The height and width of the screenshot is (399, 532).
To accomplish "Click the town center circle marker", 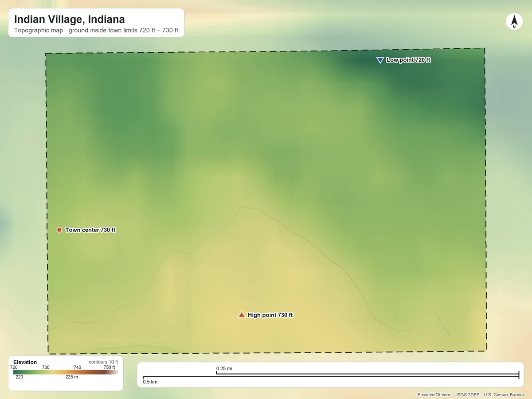I will [59, 230].
